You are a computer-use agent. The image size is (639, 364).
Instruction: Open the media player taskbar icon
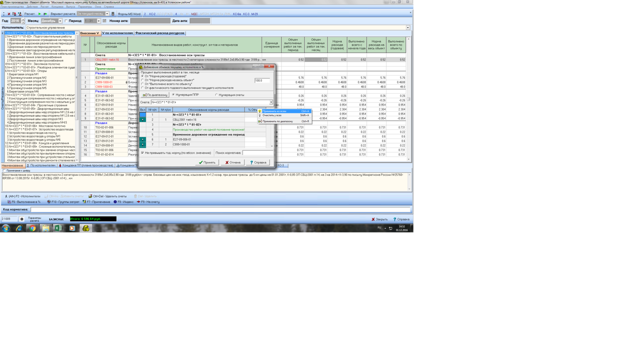coord(72,228)
